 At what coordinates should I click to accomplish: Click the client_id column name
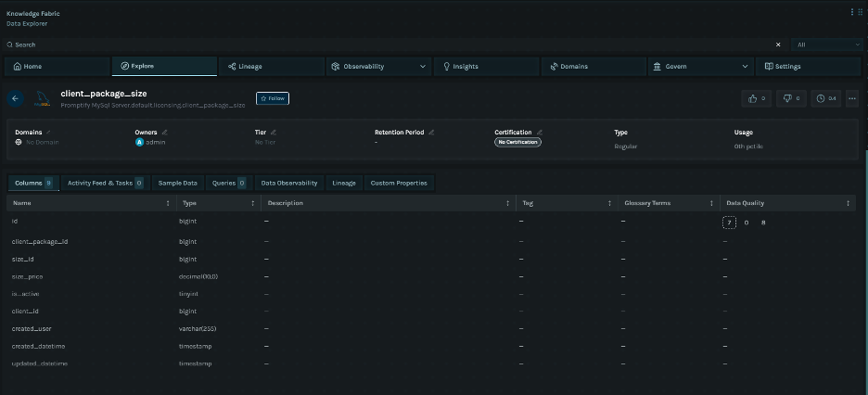click(x=24, y=312)
